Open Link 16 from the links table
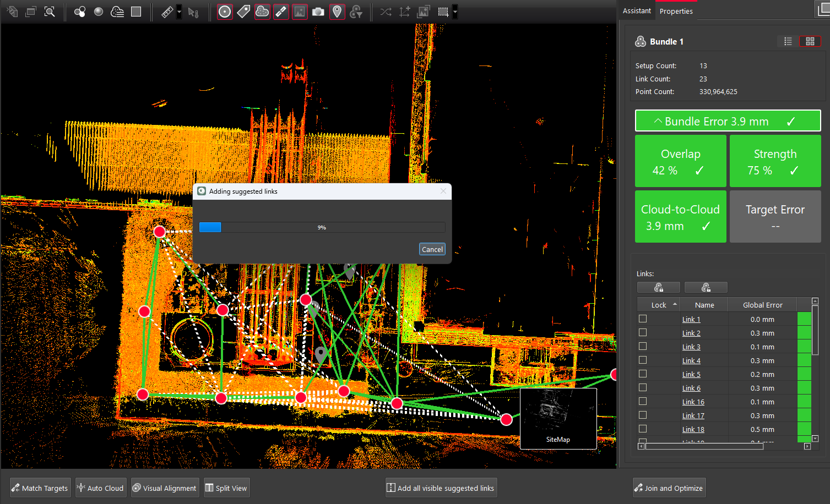830x504 pixels. click(x=693, y=402)
